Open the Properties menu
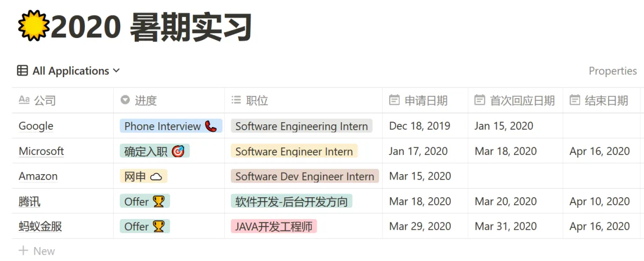Screen dimensions: 644x261 612,71
